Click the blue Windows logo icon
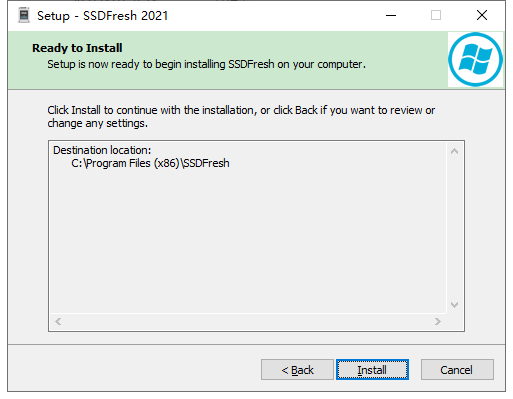The image size is (513, 399). [475, 59]
